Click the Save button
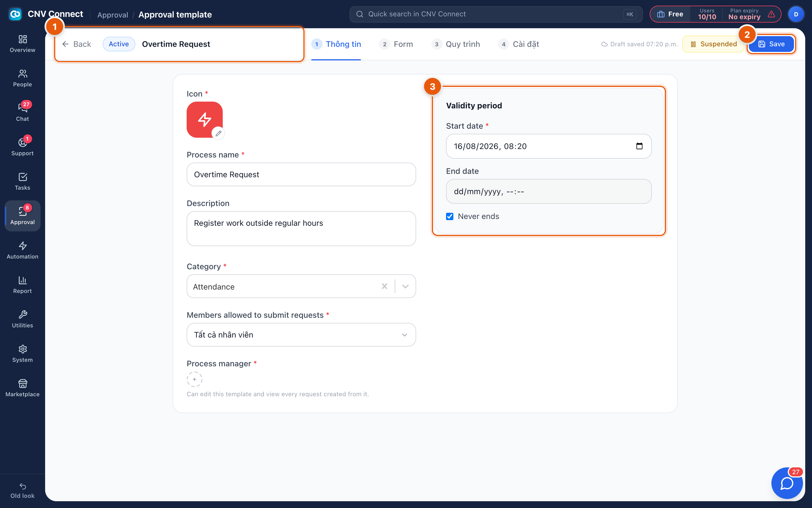 coord(771,44)
